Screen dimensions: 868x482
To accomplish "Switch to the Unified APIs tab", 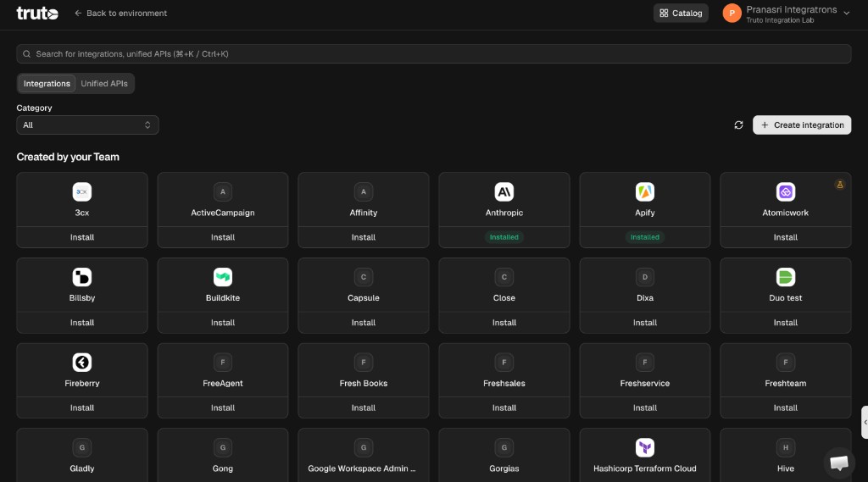I will pos(104,84).
